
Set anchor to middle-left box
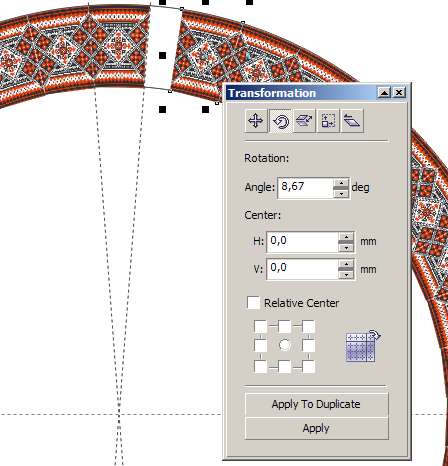point(260,345)
